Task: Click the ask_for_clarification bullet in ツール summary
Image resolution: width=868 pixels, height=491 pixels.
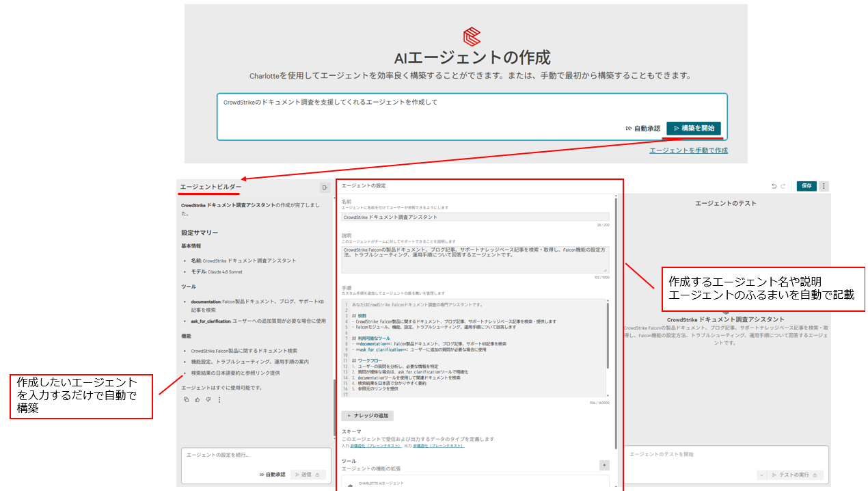Action: (258, 321)
